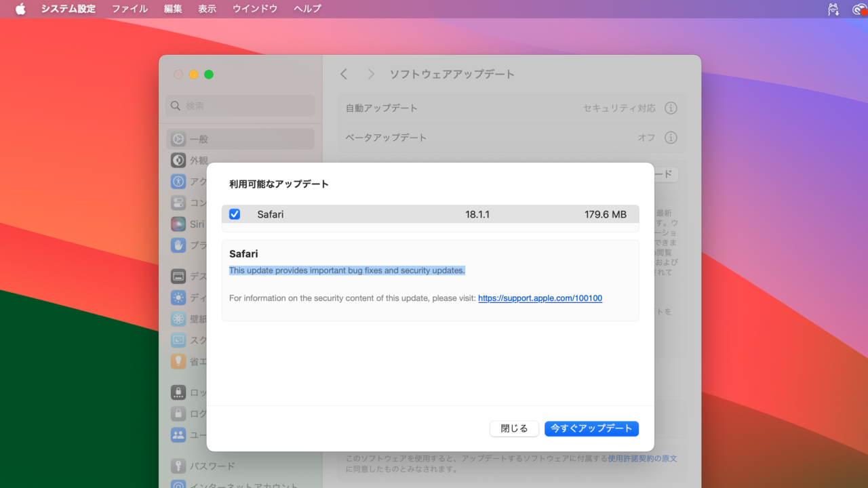Select the accessibility sidebar icon
Image resolution: width=868 pixels, height=488 pixels.
pos(178,182)
